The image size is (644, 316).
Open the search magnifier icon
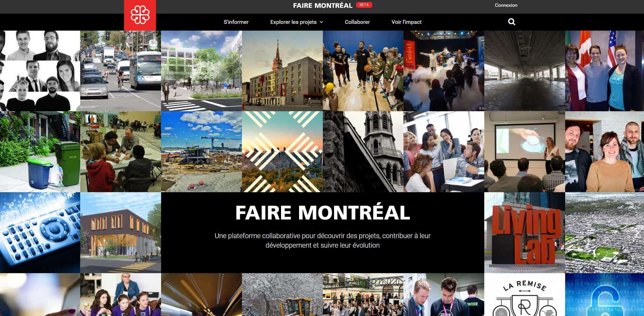[x=511, y=22]
